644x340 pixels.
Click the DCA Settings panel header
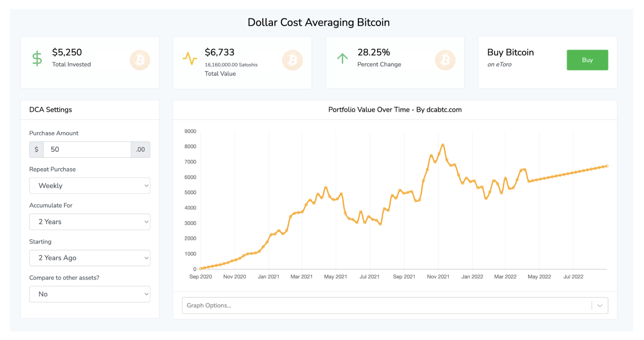click(51, 110)
